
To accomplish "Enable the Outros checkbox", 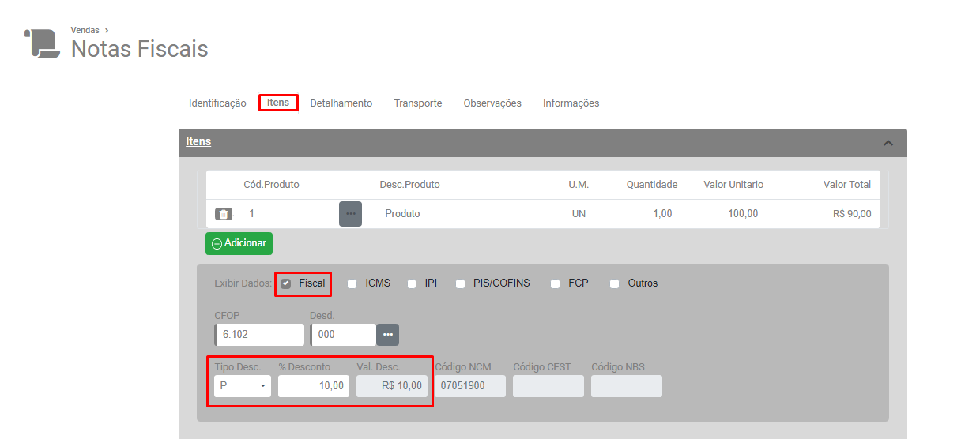I will tap(614, 283).
